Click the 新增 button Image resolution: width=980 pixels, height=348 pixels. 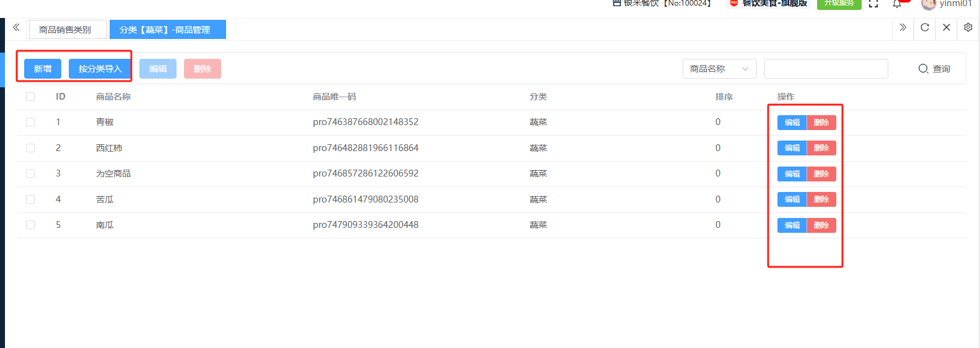[x=43, y=69]
